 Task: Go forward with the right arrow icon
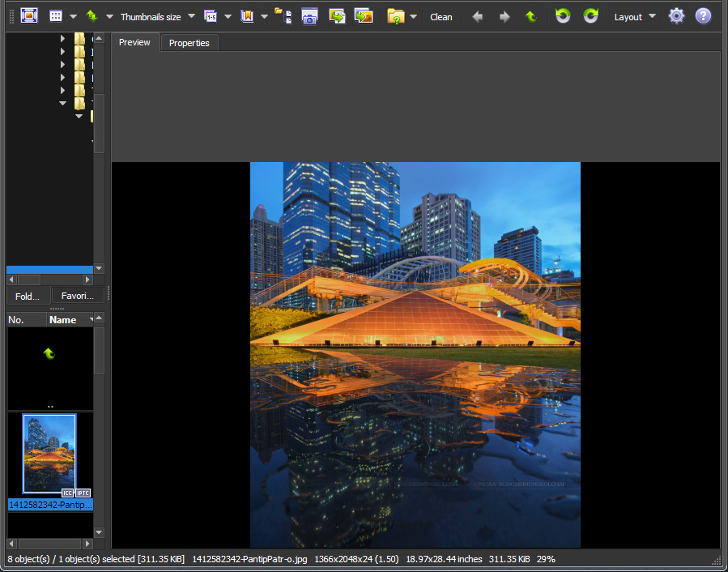[504, 16]
